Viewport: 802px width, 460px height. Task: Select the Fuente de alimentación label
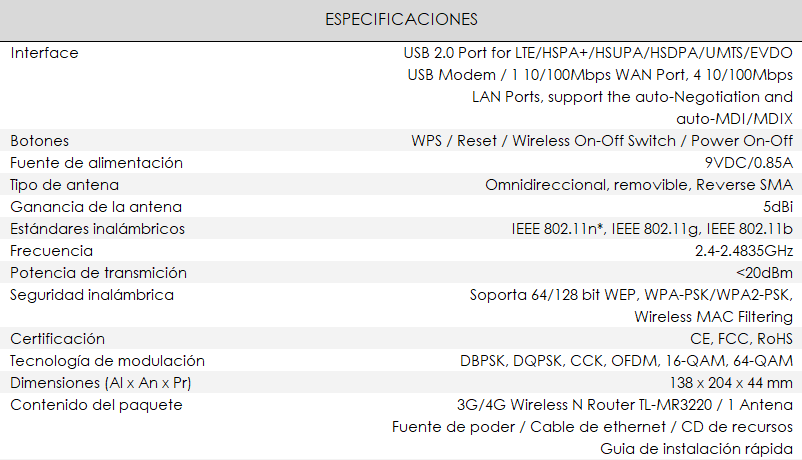[x=97, y=163]
